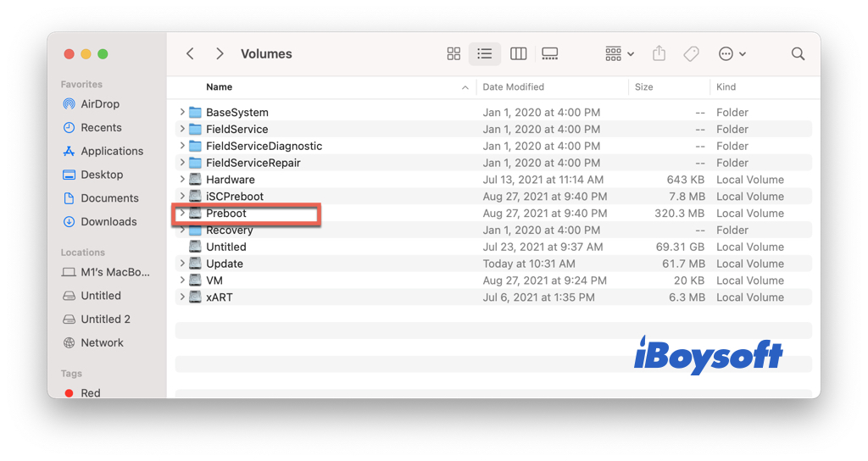Viewport: 868px width, 461px height.
Task: Go back with the left chevron
Action: click(190, 54)
